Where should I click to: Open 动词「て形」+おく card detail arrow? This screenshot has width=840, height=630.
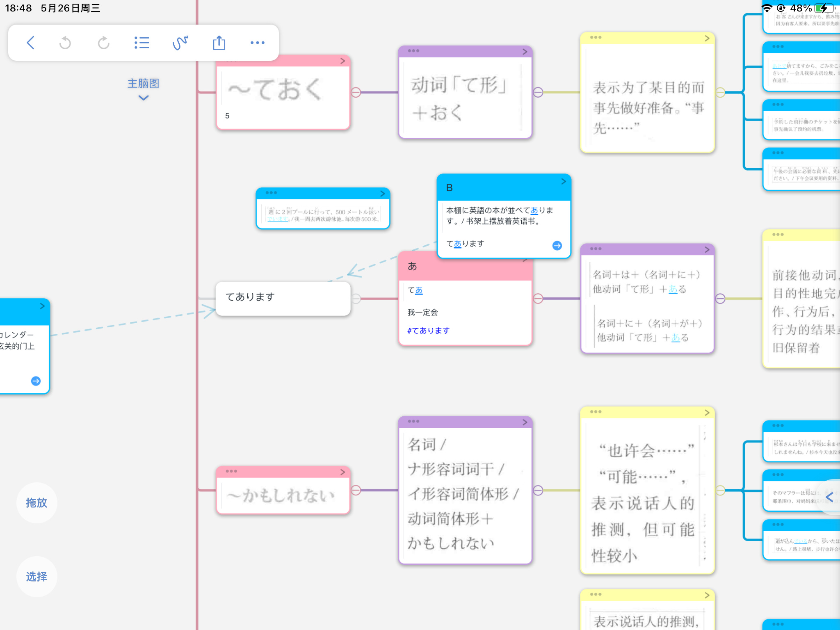[x=525, y=52]
